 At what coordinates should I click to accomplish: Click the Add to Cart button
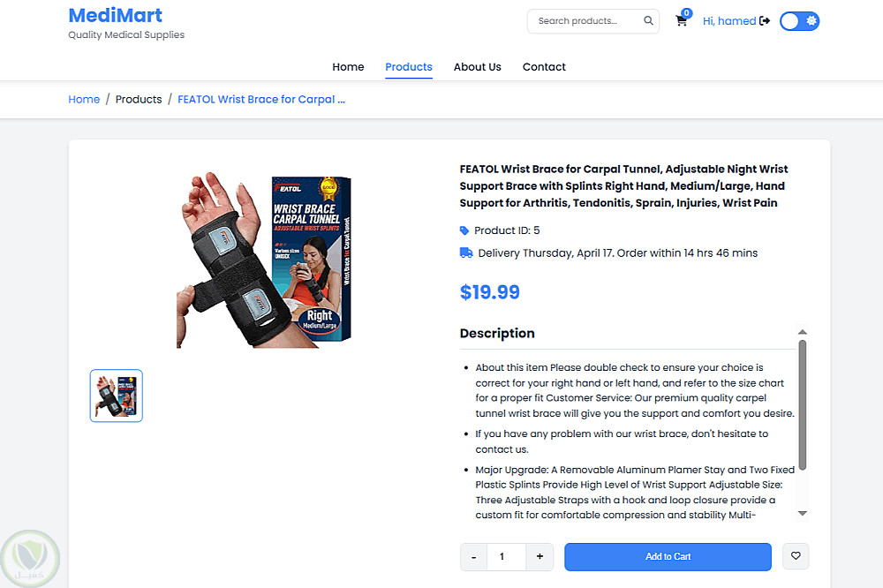coord(668,556)
